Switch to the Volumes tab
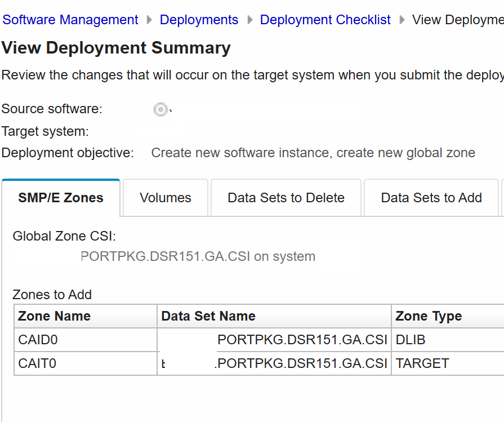Screen dimensions: 504x422 point(165,198)
